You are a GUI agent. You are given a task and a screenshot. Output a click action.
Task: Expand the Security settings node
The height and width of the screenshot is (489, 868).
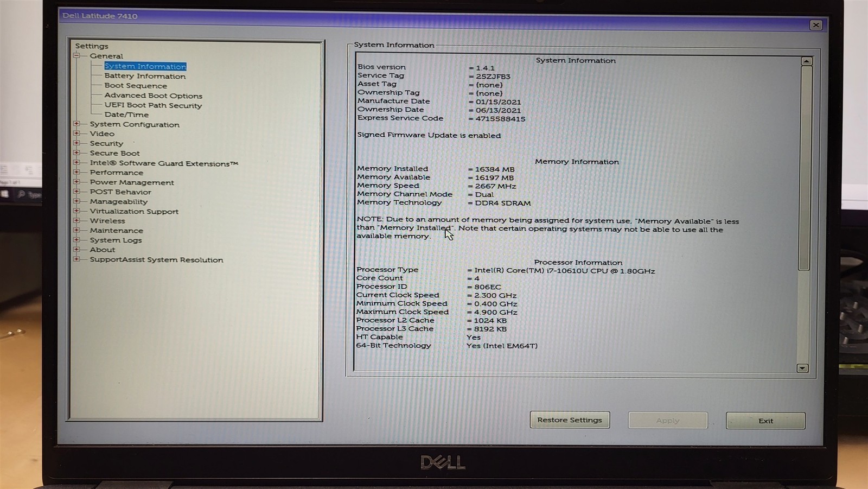(x=76, y=143)
